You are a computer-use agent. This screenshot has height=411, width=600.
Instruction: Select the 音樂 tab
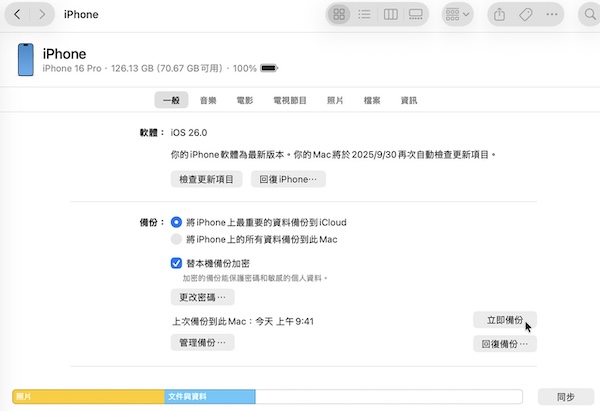(208, 100)
